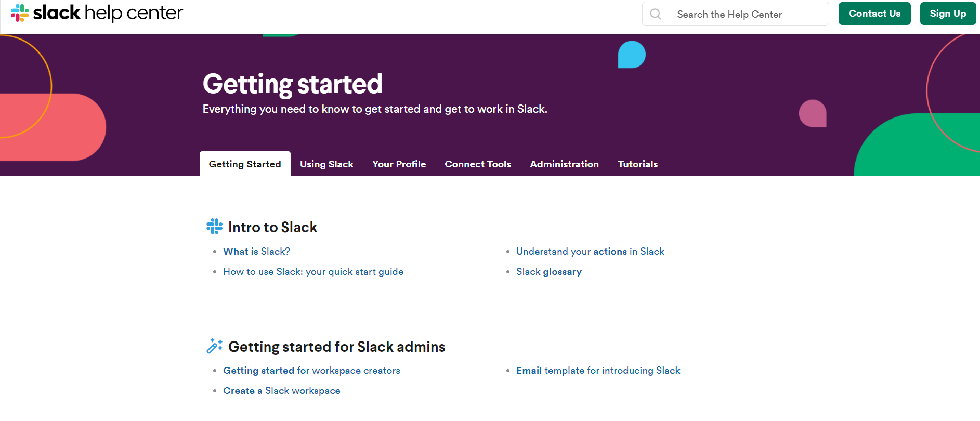
Task: Click the Sign Up button
Action: (948, 14)
